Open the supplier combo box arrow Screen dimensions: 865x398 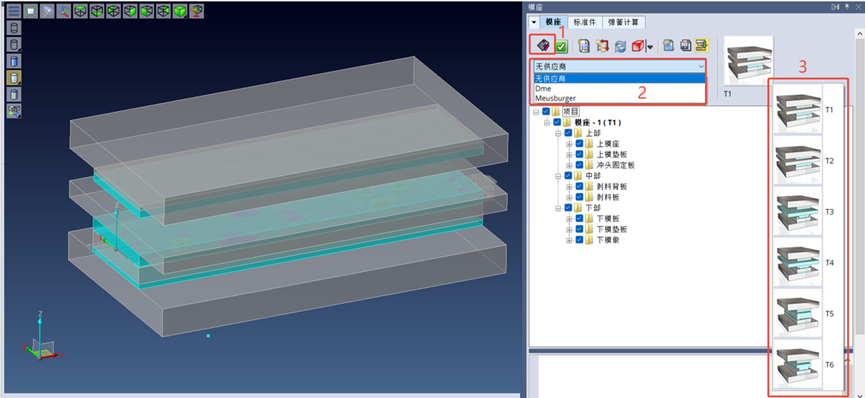click(x=701, y=66)
